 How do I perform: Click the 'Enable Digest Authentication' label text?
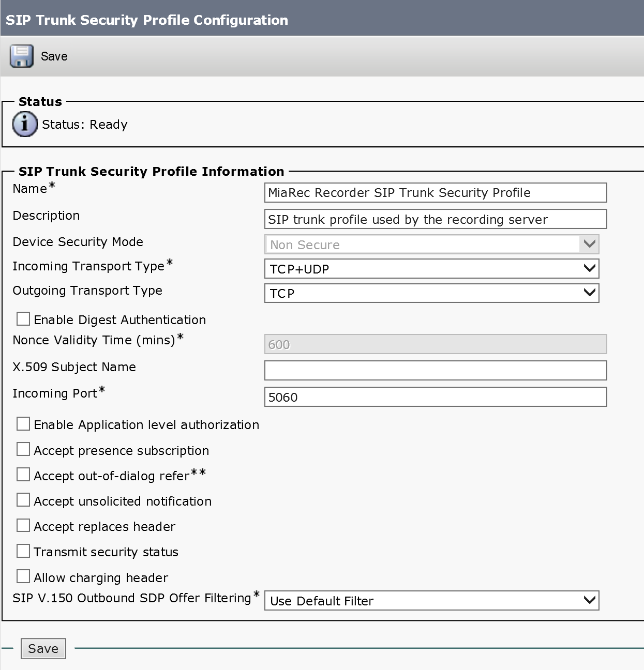(120, 320)
